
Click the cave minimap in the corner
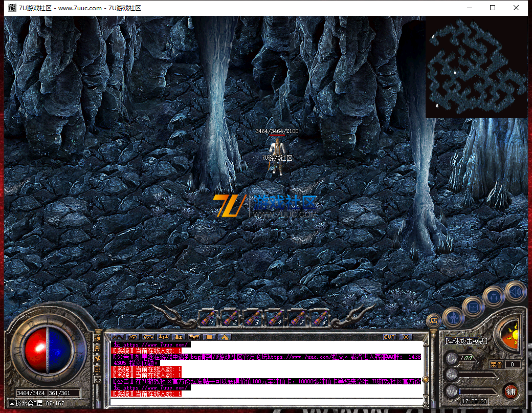click(477, 67)
